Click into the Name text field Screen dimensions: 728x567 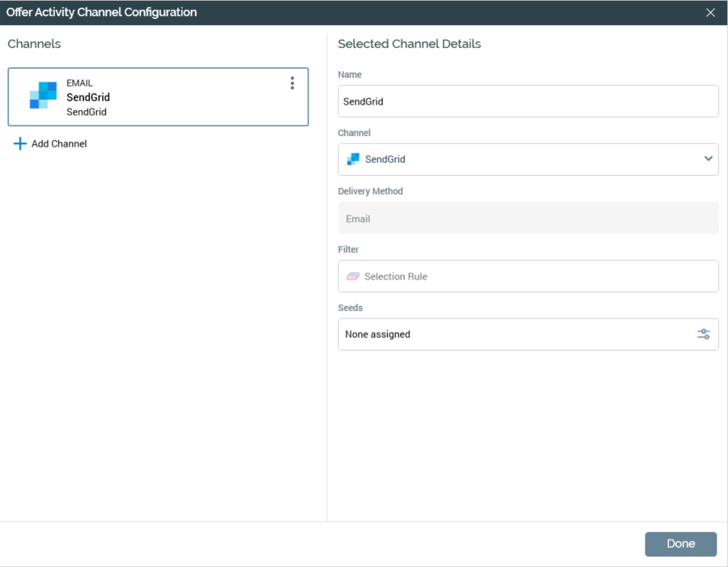(527, 101)
